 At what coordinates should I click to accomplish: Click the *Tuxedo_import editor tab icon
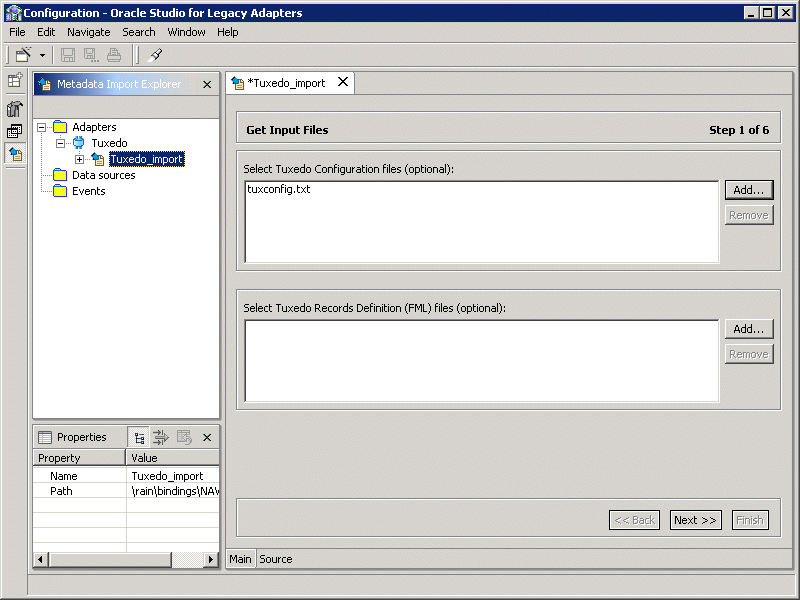pyautogui.click(x=237, y=83)
